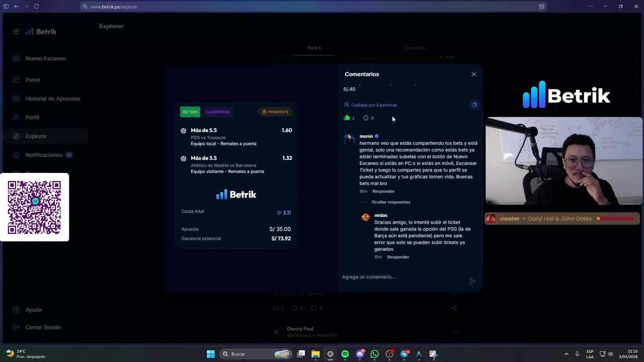Open File Explorer from taskbar

[x=315, y=354]
